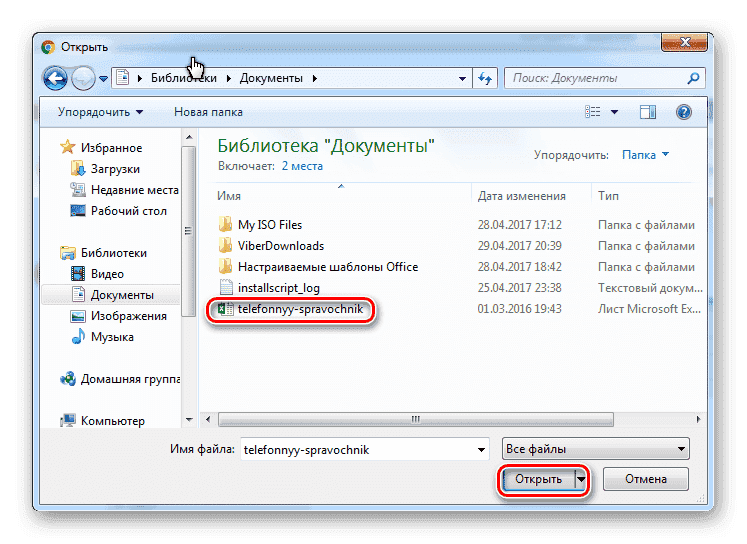
Task: Sort by the Дата изменения column header
Action: 521,196
